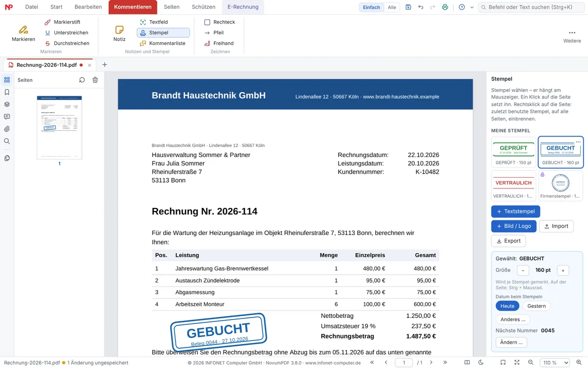Viewport: 588px width, 368px height.
Task: Toggle dark mode moon icon
Action: coord(481,363)
